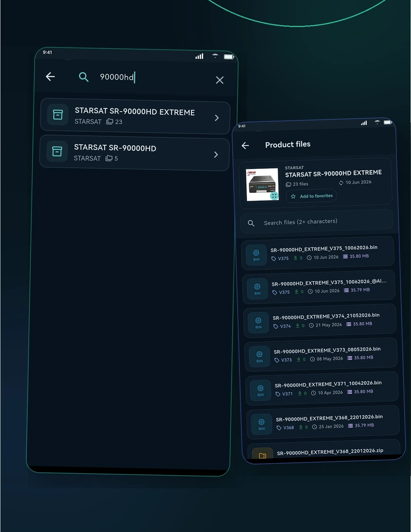411x532 pixels.
Task: Click the files count icon next to 23
Action: pyautogui.click(x=110, y=121)
